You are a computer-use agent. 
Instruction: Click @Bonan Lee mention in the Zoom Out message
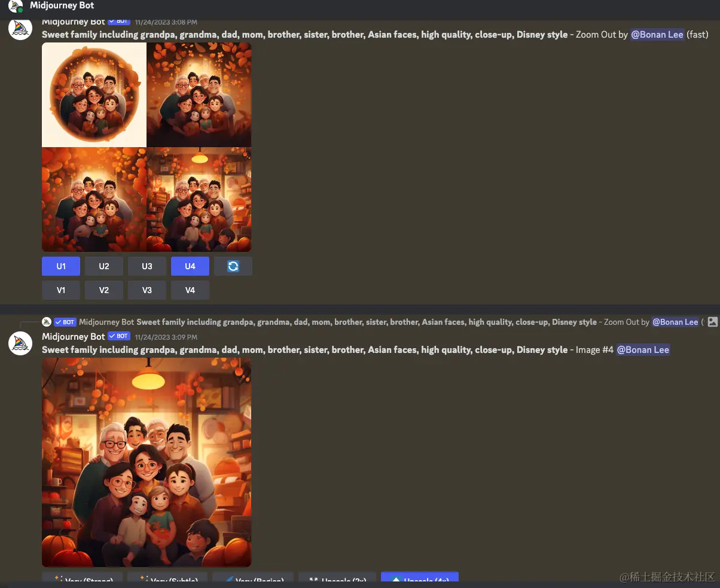click(x=657, y=35)
